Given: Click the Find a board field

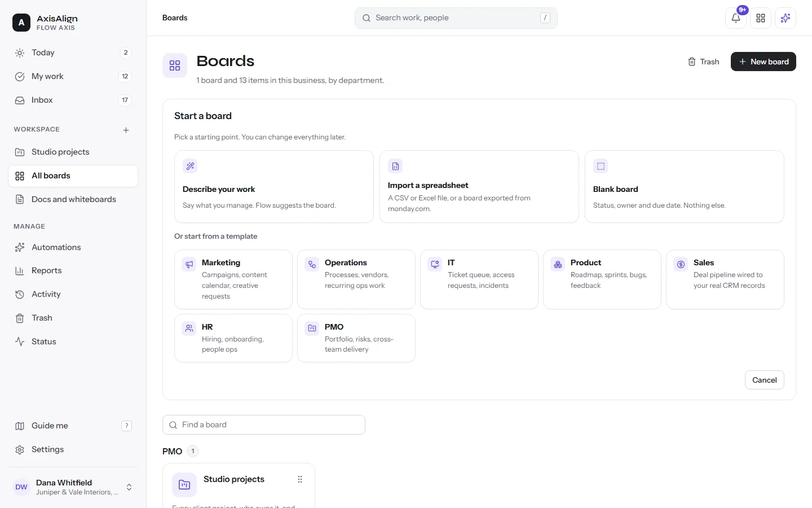Looking at the screenshot, I should click(264, 425).
